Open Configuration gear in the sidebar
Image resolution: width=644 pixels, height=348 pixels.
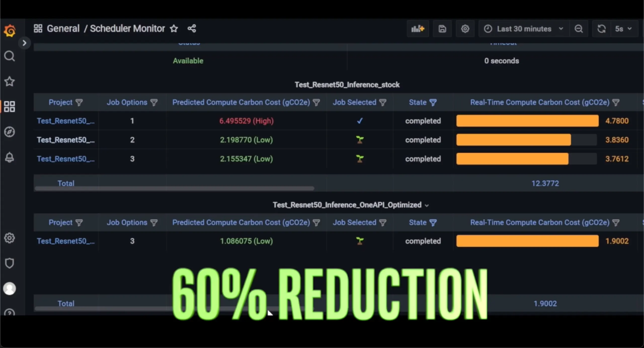10,238
